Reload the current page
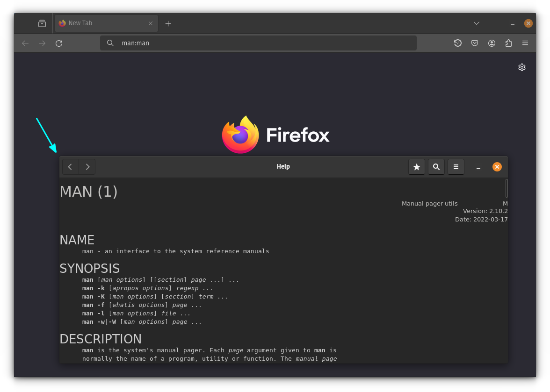Screen dimensions: 550x392 point(59,43)
